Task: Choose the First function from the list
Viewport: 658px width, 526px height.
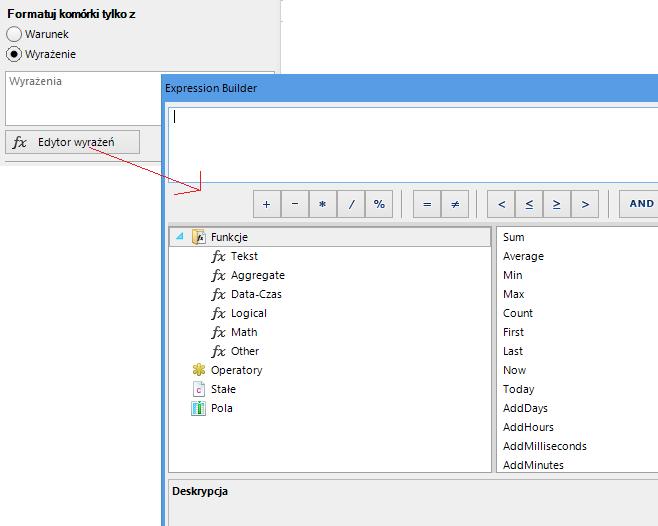Action: pos(513,332)
